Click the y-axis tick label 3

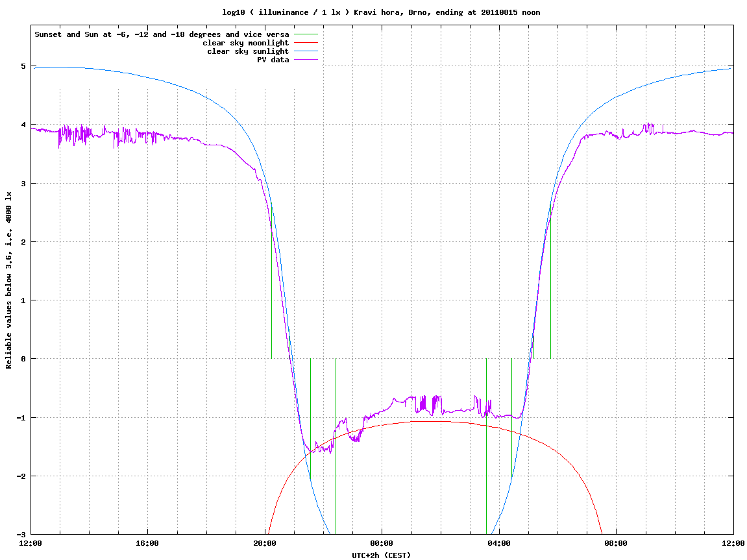(x=23, y=184)
